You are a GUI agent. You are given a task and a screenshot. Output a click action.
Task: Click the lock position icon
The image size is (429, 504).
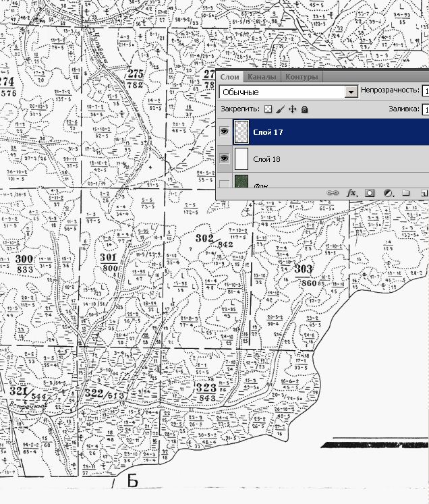coord(293,109)
